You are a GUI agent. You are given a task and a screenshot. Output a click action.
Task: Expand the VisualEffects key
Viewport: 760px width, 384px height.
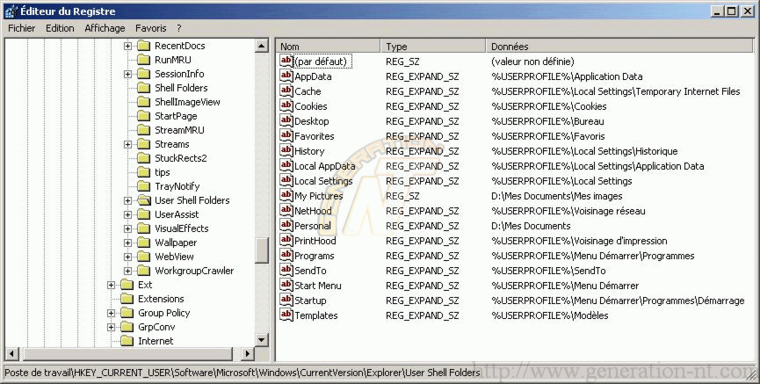[127, 229]
